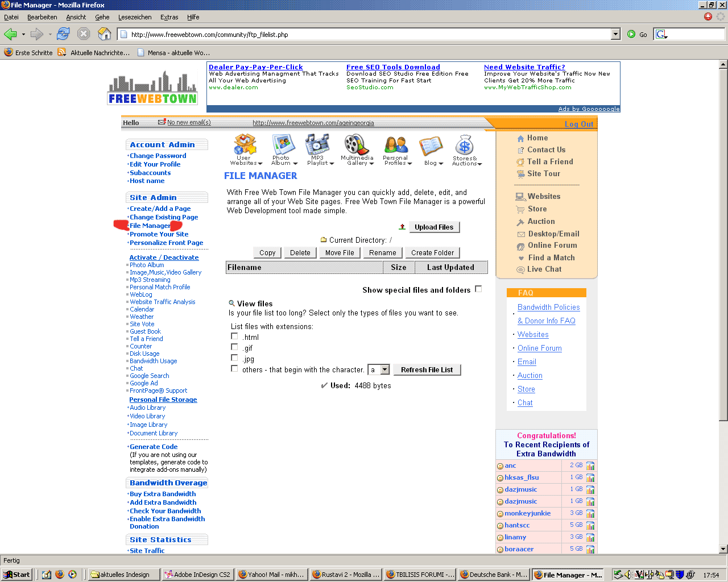Expand the Blog dropdown arrow

(x=441, y=164)
